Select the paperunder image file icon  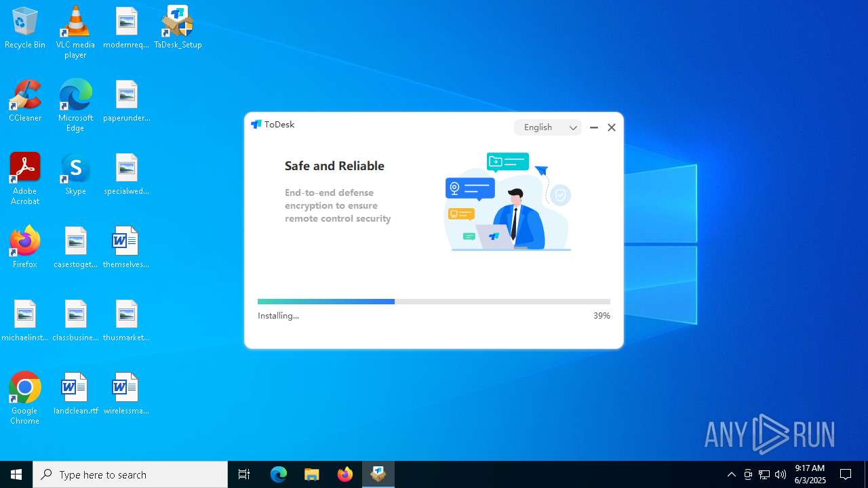[126, 102]
